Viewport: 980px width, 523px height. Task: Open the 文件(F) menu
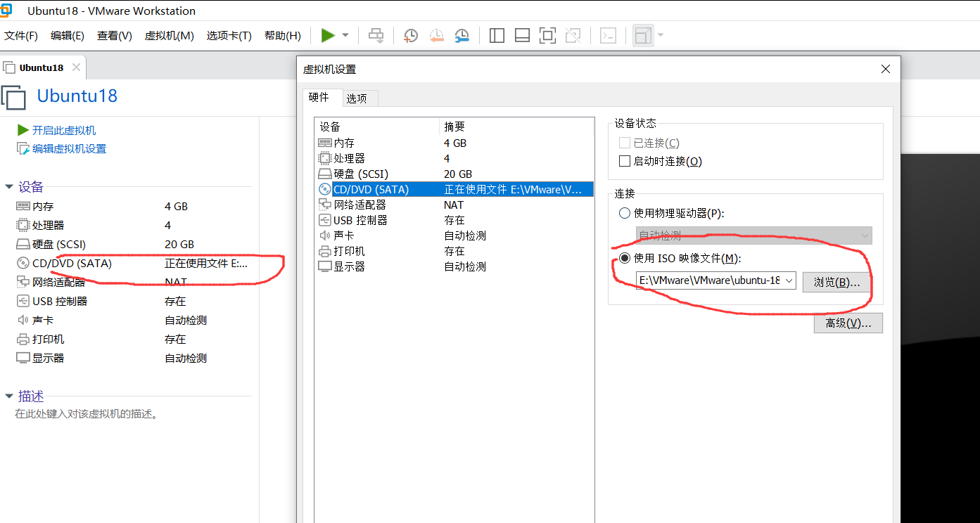tap(21, 35)
